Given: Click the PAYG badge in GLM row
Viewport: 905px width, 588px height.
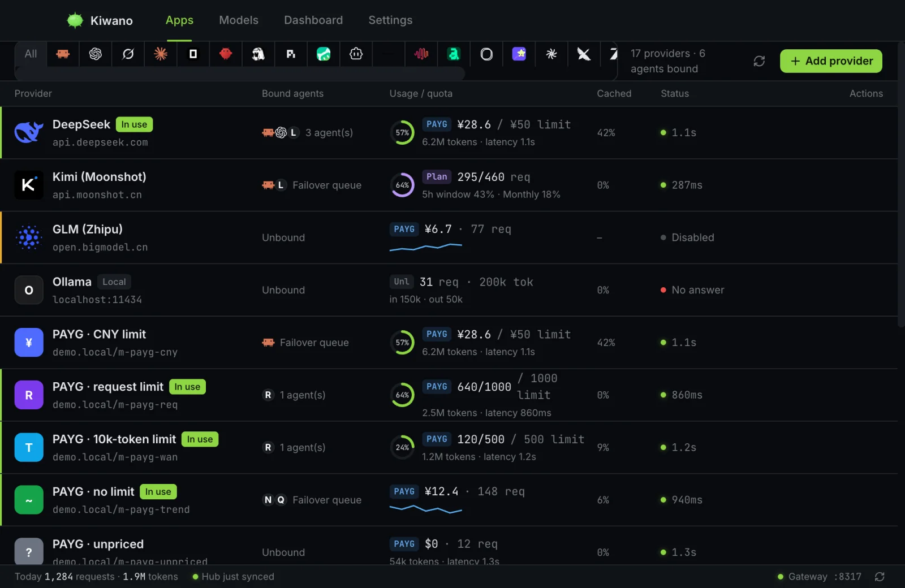Looking at the screenshot, I should pyautogui.click(x=404, y=229).
